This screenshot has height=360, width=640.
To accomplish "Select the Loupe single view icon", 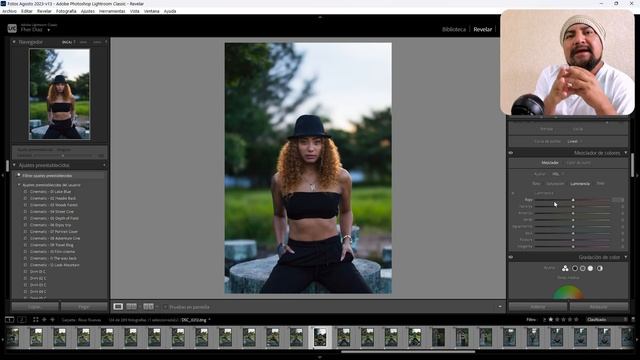I will click(x=118, y=307).
